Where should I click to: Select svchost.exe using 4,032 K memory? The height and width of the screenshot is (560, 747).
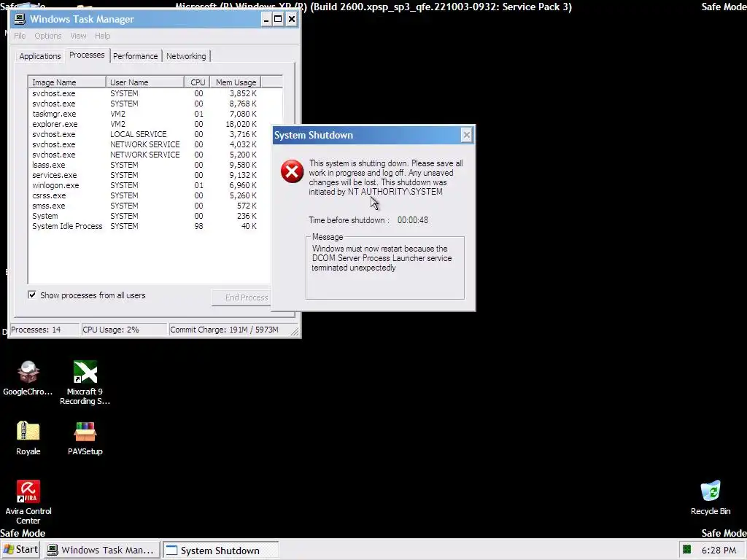click(x=144, y=144)
